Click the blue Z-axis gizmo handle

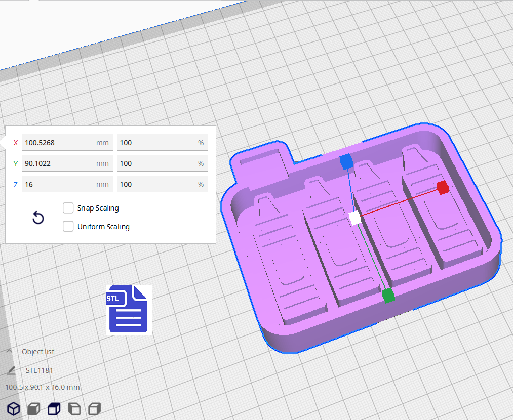pyautogui.click(x=346, y=161)
